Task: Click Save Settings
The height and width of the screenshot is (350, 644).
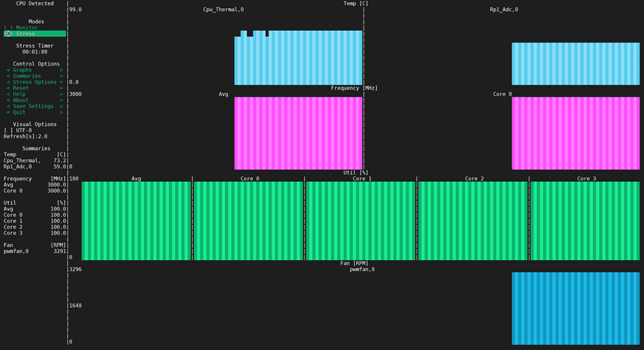Action: tap(35, 106)
